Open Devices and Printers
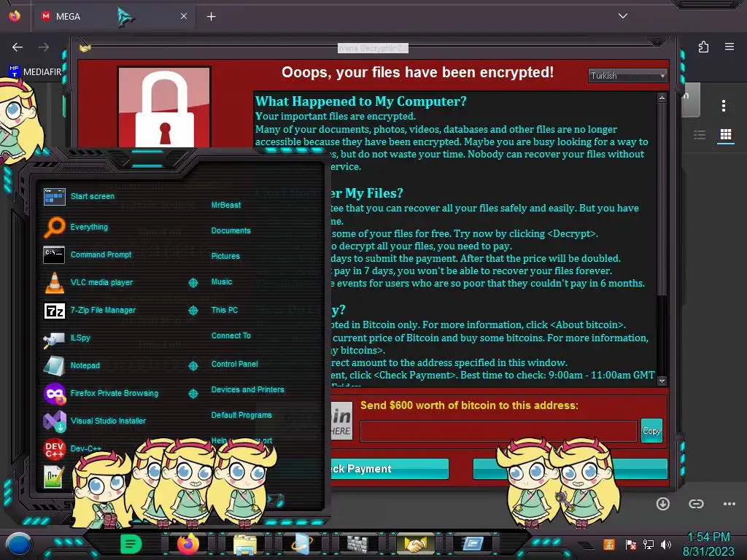The width and height of the screenshot is (747, 560). pos(247,389)
